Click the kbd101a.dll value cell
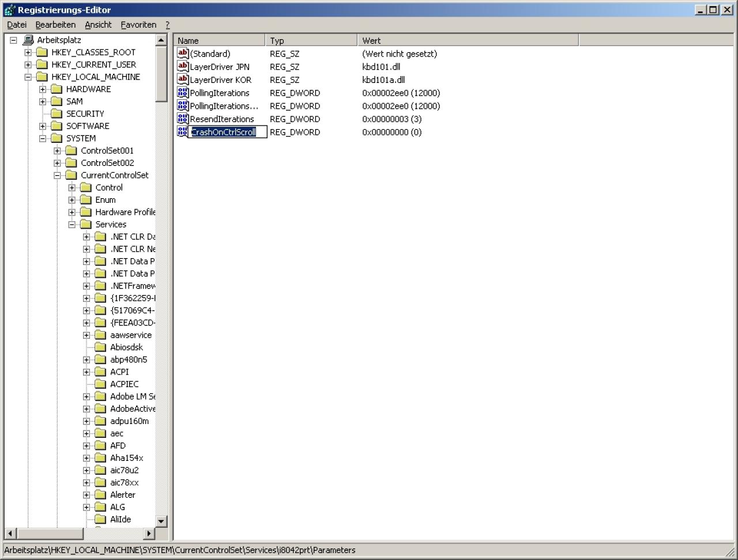The height and width of the screenshot is (560, 738). point(383,80)
